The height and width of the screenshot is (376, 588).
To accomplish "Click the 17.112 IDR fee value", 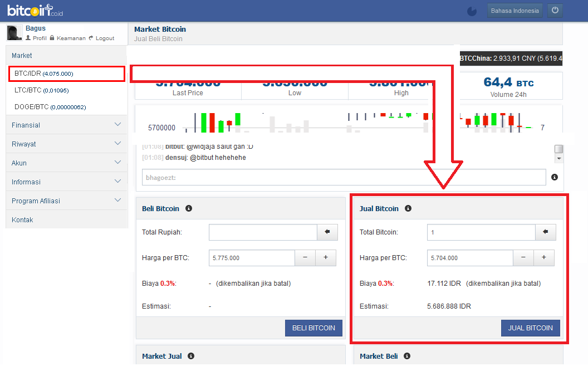I will tap(444, 284).
